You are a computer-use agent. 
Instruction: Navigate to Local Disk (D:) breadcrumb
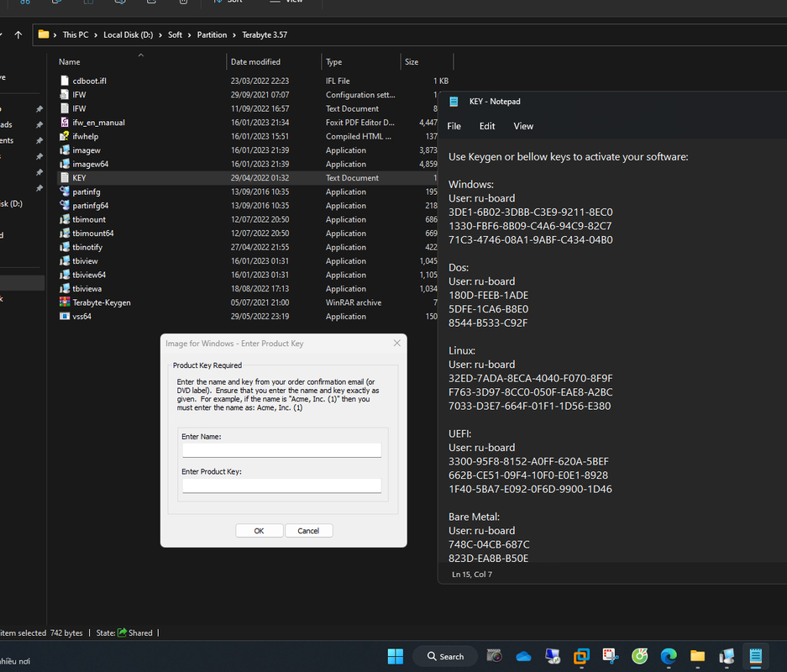pos(128,34)
